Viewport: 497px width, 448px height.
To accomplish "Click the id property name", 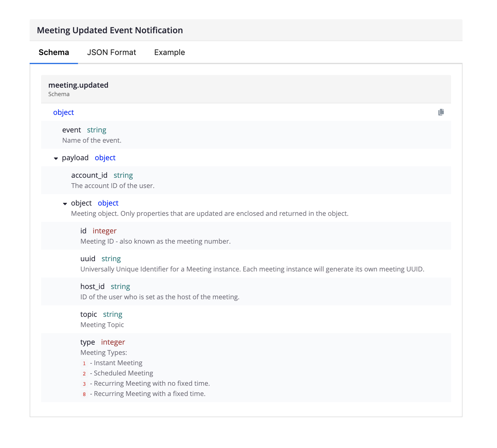I will (83, 231).
